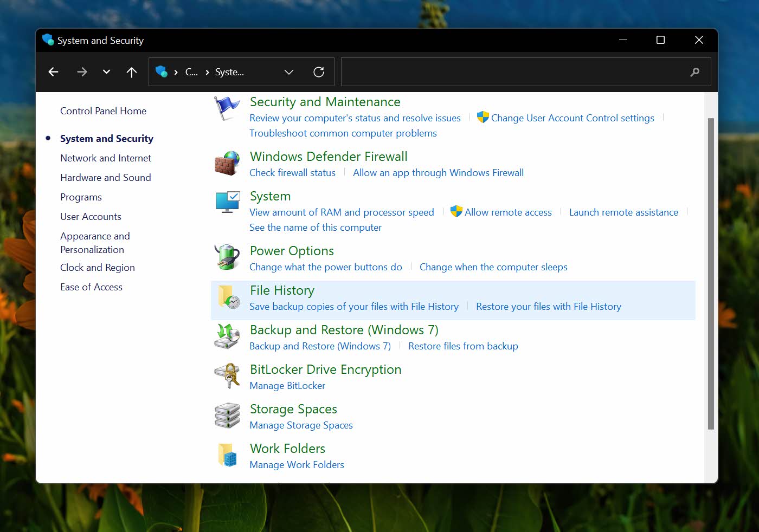Expand first breadcrumb chevron in address bar
This screenshot has width=759, height=532.
(x=176, y=72)
